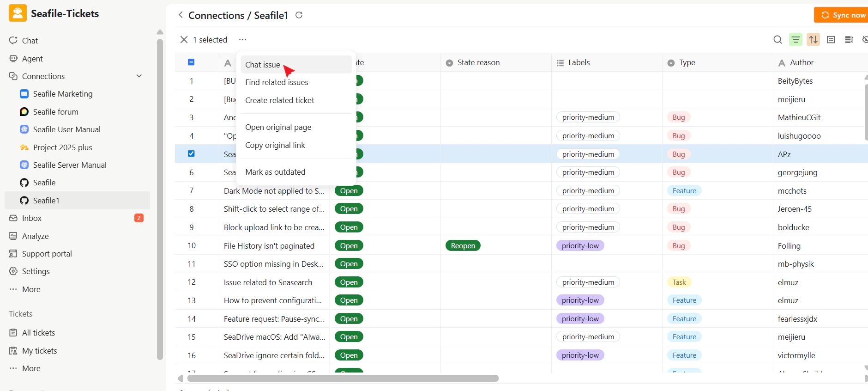Screen dimensions: 868x391
Task: Choose Mark as outdated
Action: pos(296,172)
